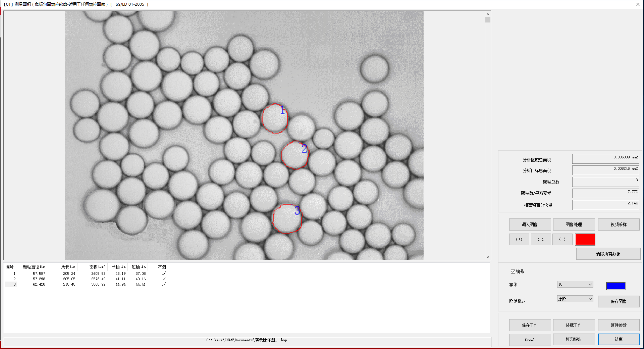Click the red outline color swatch
This screenshot has height=349, width=644.
coord(585,240)
